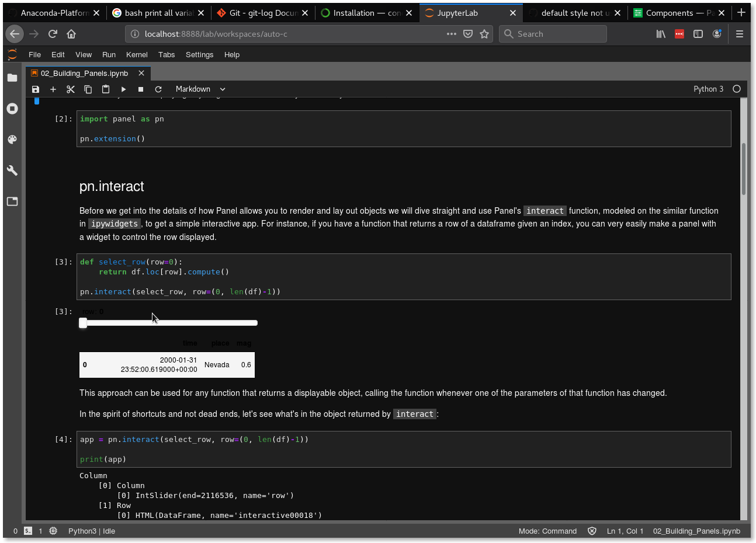Open the Kernel menu

pos(137,54)
